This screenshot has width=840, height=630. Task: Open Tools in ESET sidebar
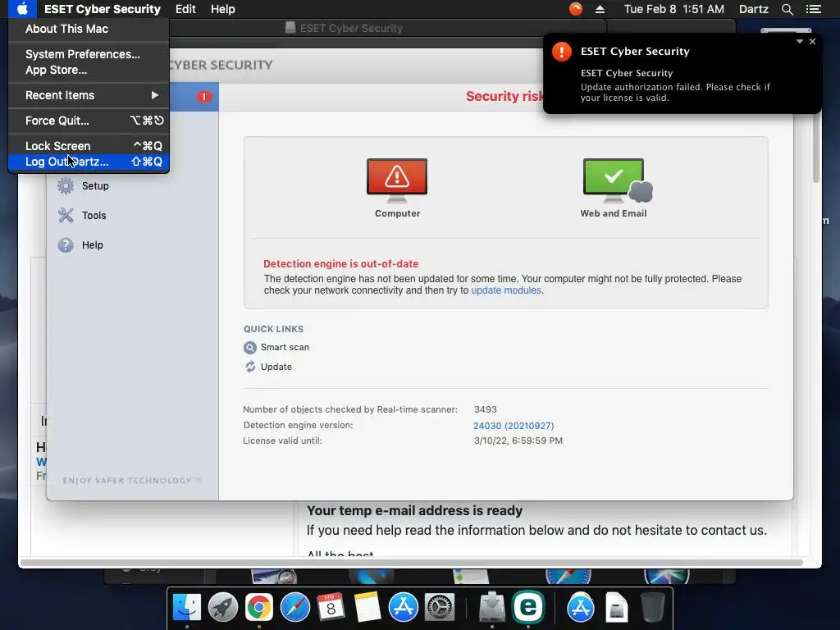click(94, 216)
